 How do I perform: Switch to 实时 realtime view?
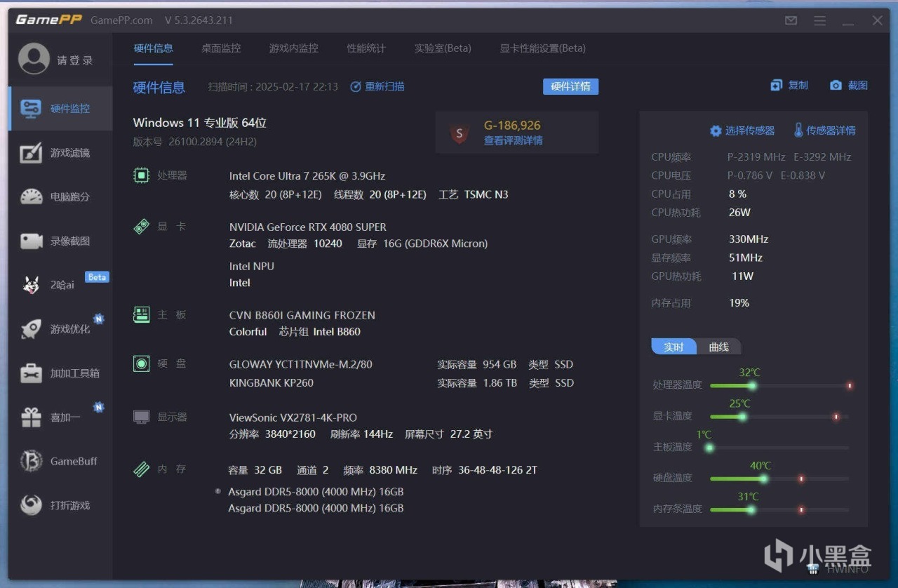[x=673, y=347]
